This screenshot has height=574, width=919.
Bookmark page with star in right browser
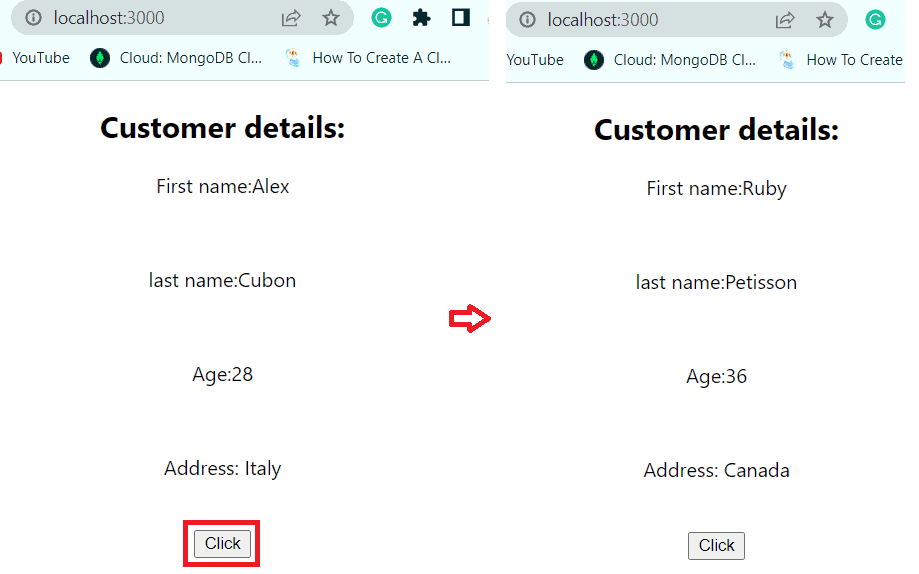pos(825,20)
